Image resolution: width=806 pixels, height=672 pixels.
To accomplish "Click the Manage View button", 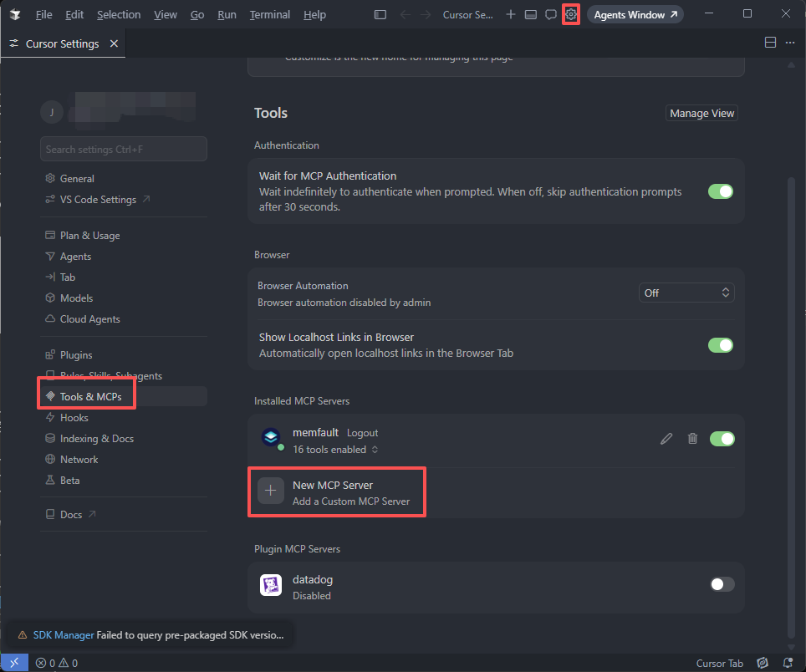I will point(701,113).
